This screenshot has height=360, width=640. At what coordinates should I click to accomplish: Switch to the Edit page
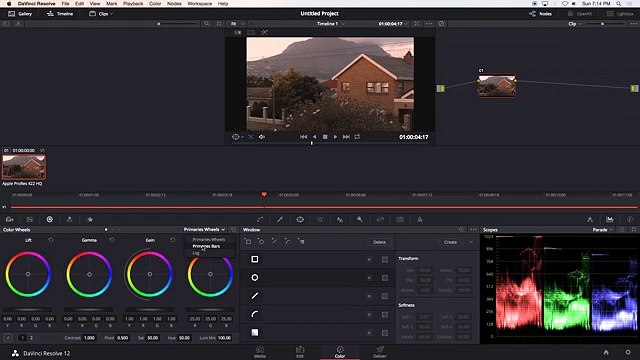tap(300, 352)
